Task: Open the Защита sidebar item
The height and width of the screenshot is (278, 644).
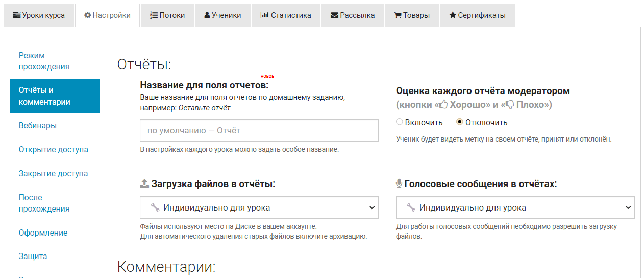Action: tap(33, 257)
